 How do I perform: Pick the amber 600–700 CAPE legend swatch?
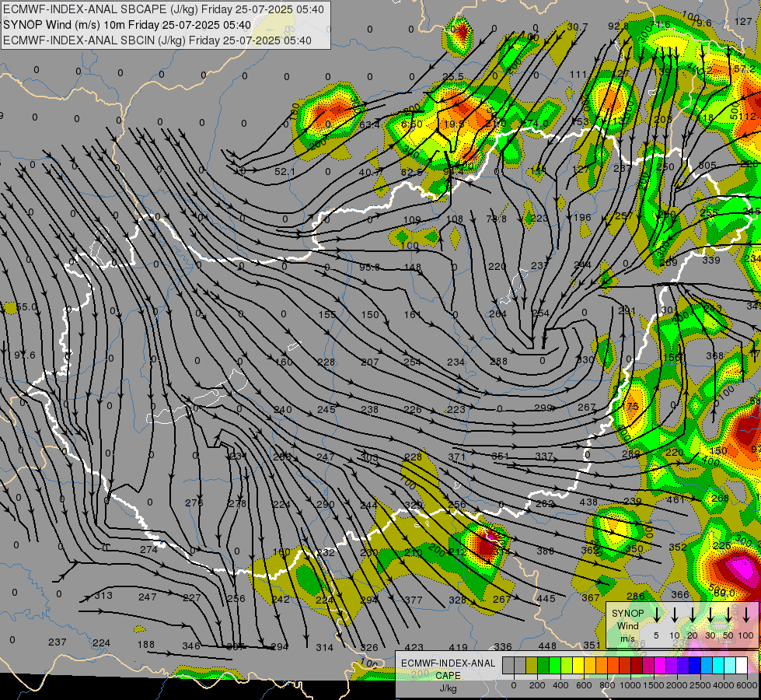(590, 665)
